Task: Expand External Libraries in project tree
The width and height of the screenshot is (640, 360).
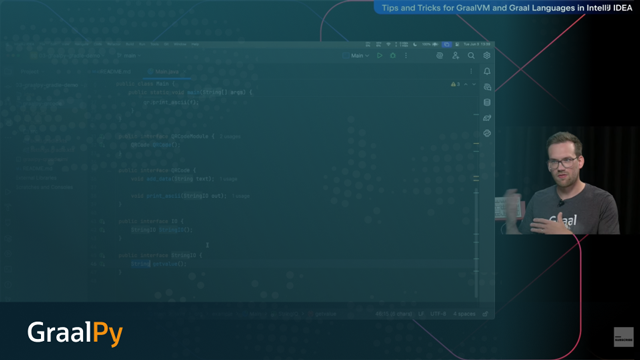Action: point(36,178)
